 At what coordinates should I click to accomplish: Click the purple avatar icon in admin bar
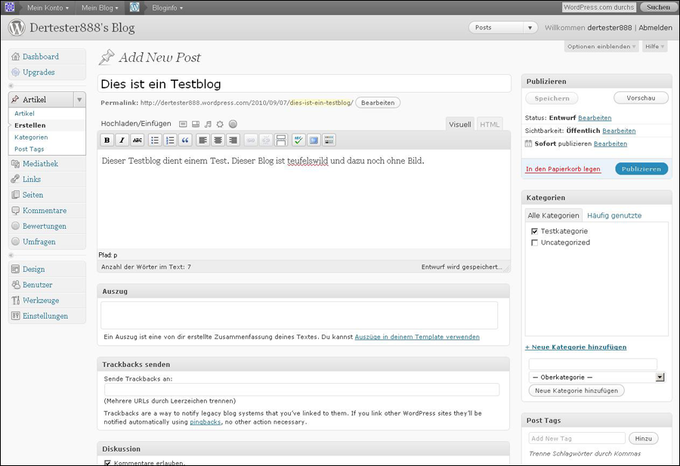pyautogui.click(x=9, y=7)
